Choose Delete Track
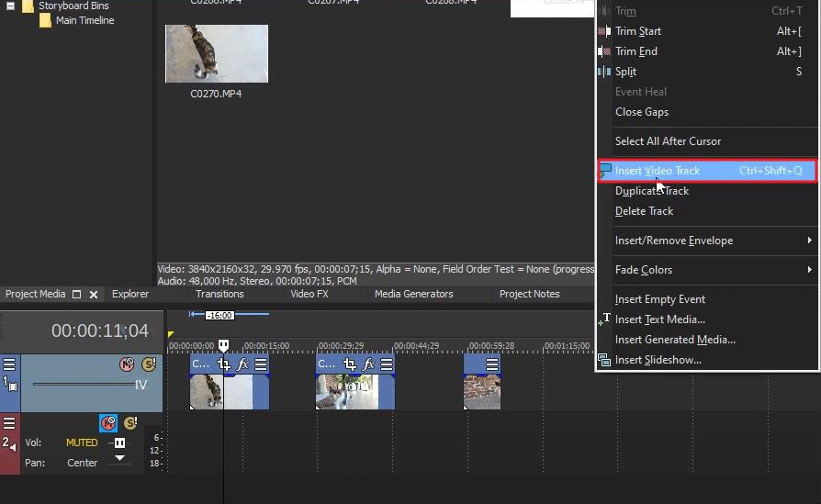 (708, 211)
